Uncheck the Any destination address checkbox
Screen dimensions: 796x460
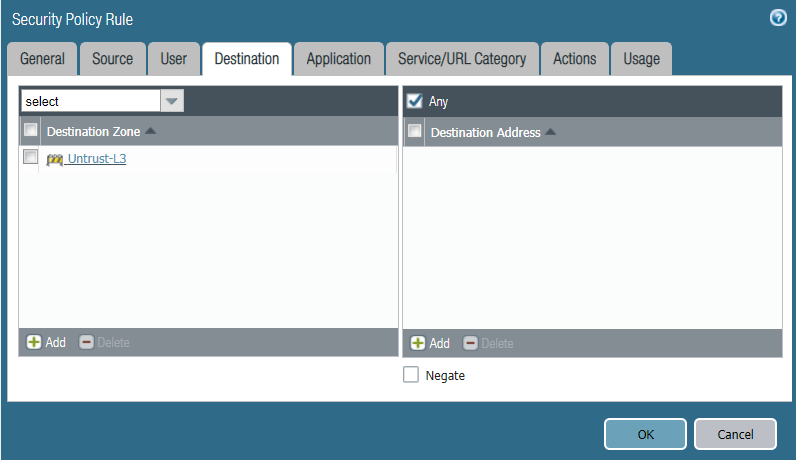pyautogui.click(x=415, y=101)
